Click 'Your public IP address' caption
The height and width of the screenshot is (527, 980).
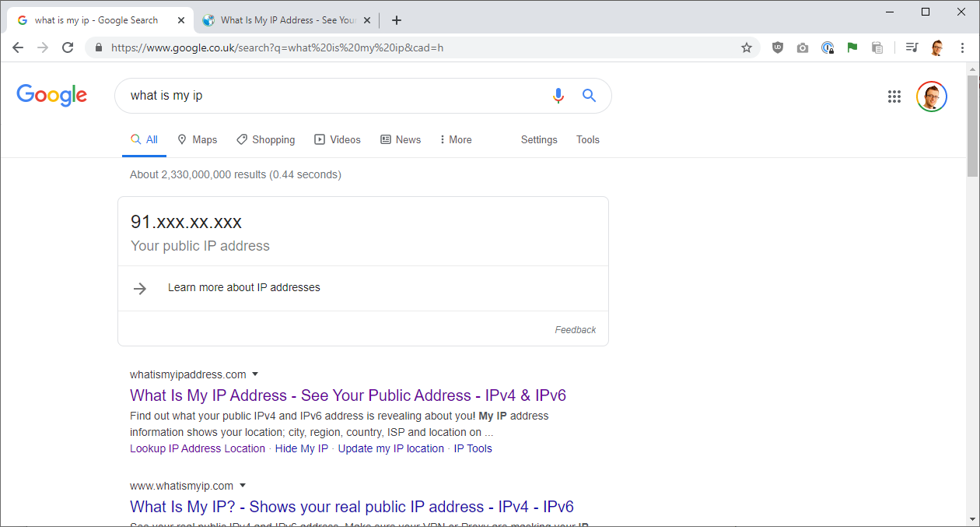200,246
